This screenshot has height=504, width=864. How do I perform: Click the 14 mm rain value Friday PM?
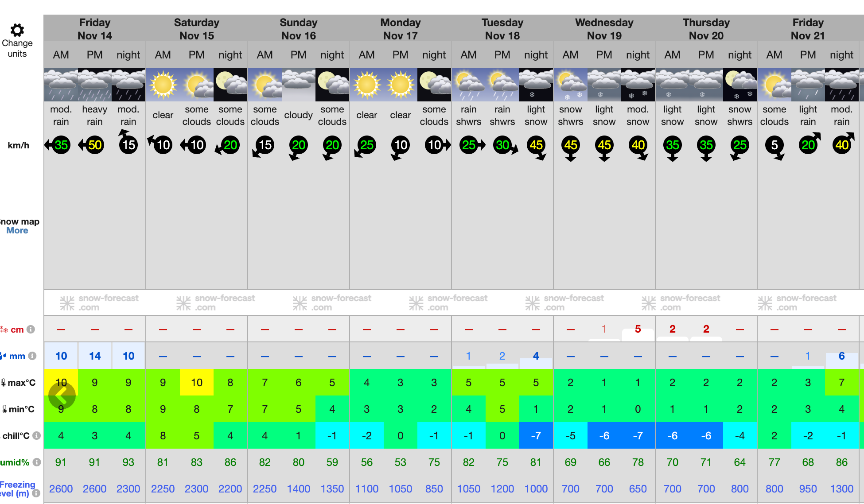coord(95,356)
